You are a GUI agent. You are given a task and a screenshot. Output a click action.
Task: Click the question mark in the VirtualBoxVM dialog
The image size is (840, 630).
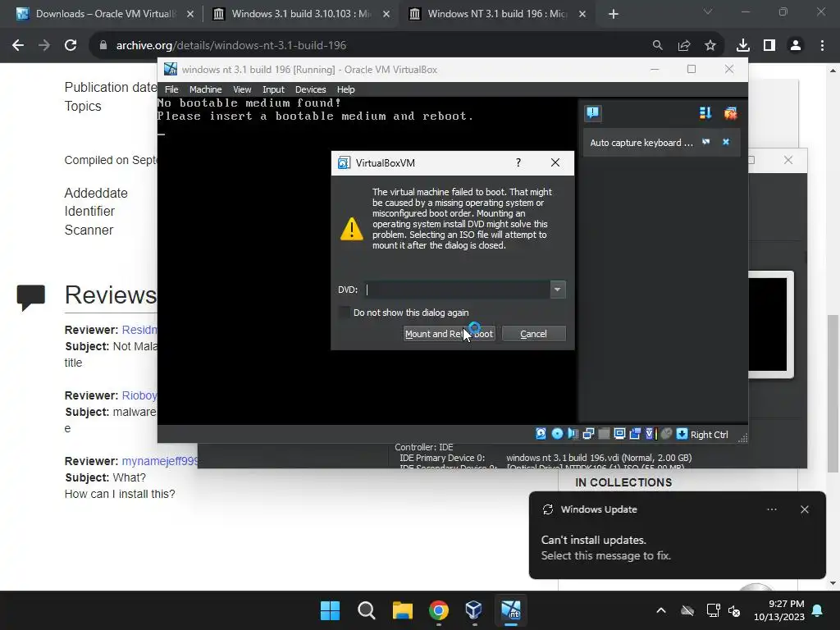pyautogui.click(x=518, y=163)
